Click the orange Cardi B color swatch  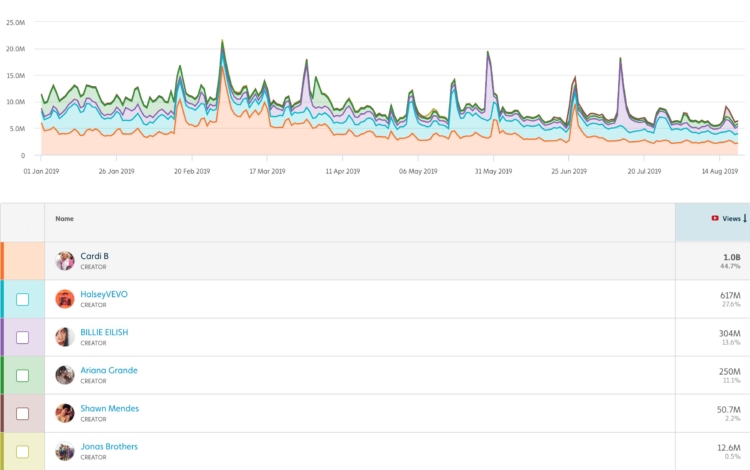[x=23, y=261]
